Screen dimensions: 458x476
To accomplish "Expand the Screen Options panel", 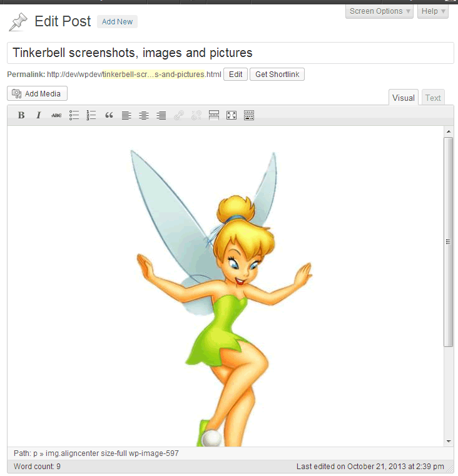I will 379,11.
